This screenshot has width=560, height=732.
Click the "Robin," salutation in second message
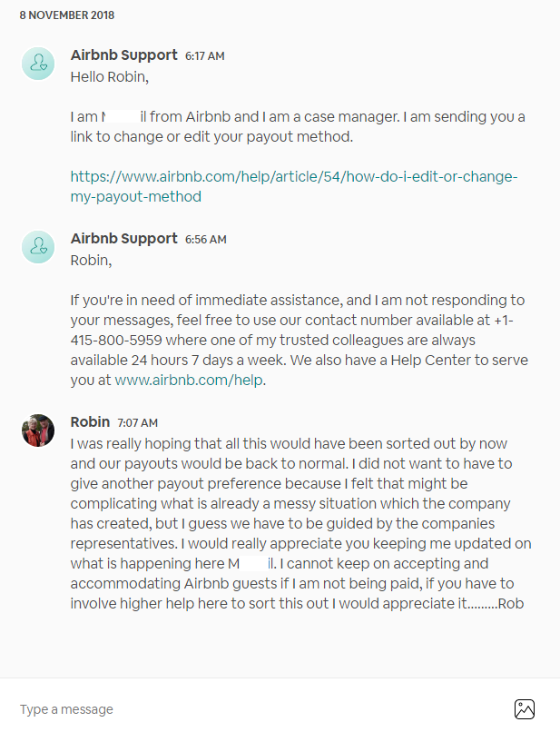pos(93,261)
